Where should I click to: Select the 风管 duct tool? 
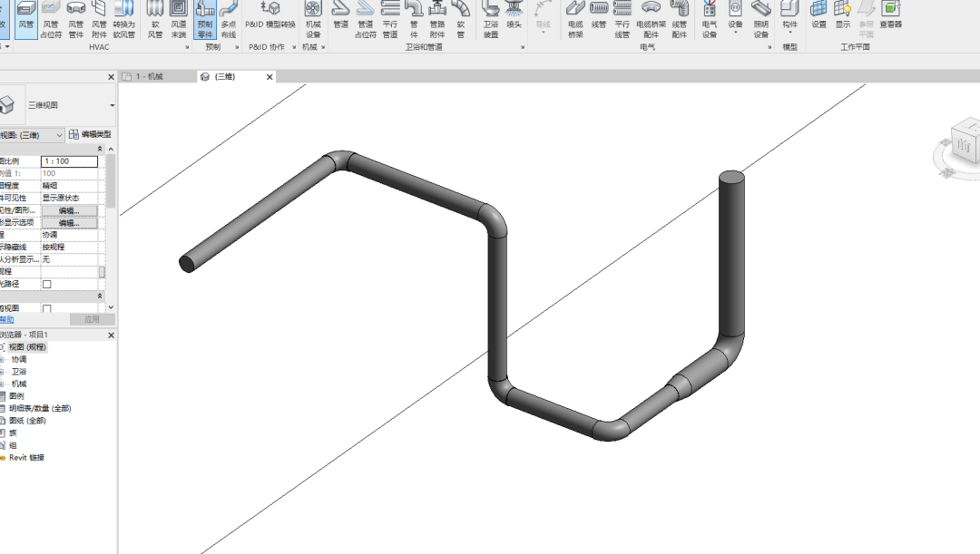point(25,19)
